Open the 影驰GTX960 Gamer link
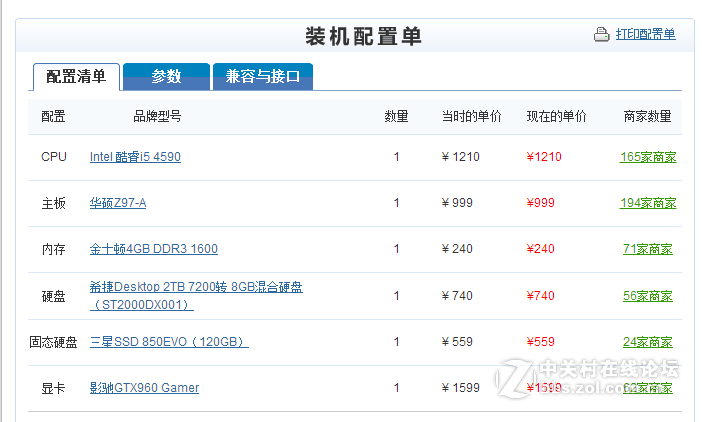The width and height of the screenshot is (702, 422). coord(144,388)
